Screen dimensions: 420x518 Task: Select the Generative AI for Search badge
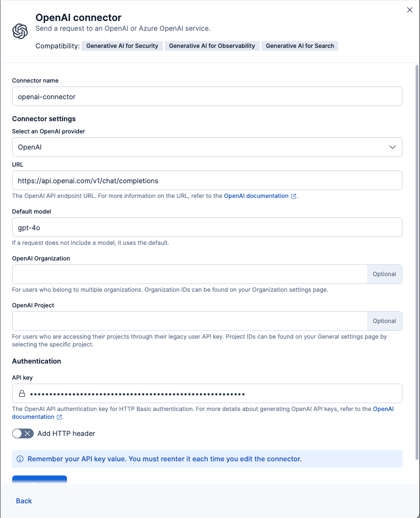300,45
